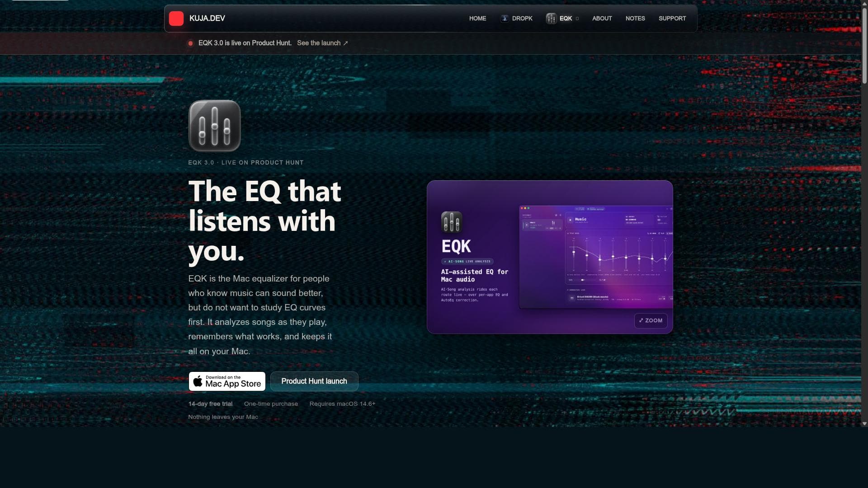Click the large EQK app icon above headline

[215, 126]
